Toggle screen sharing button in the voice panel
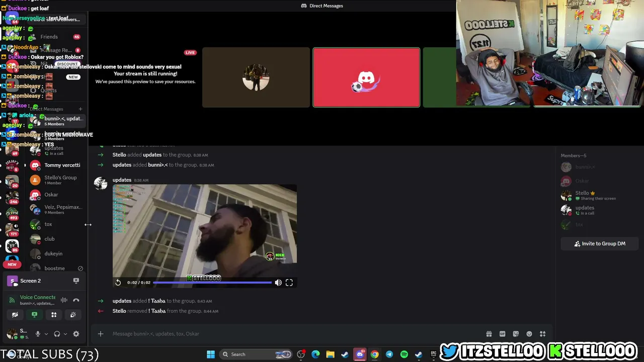 tap(34, 315)
